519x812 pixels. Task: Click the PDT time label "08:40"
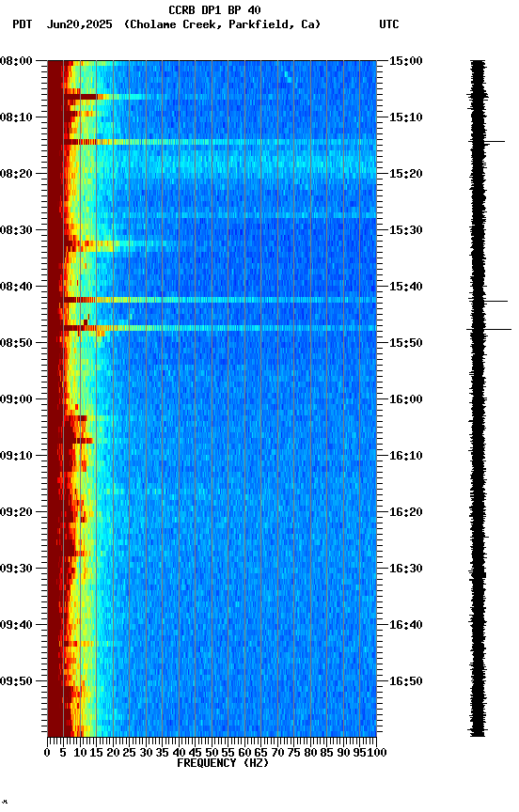pyautogui.click(x=16, y=287)
